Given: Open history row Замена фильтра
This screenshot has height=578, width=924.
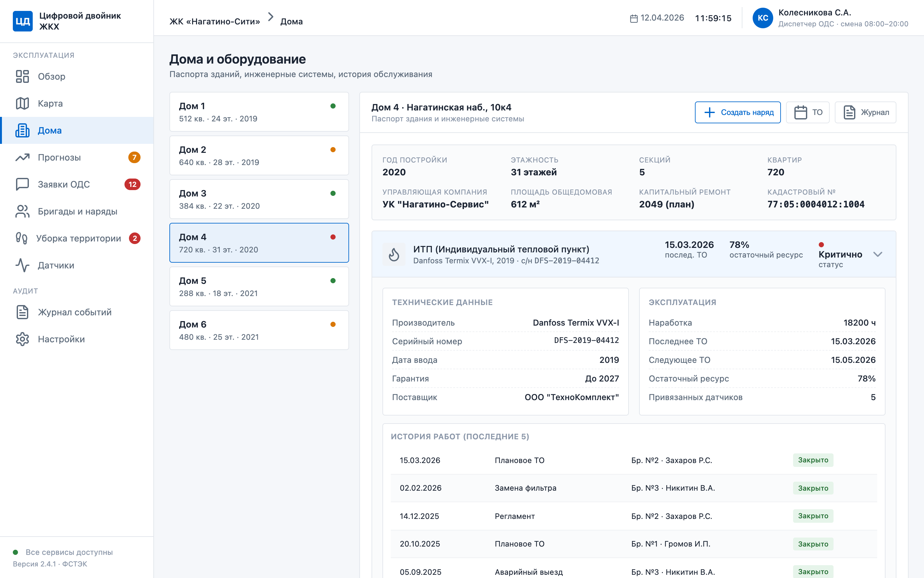Looking at the screenshot, I should 634,488.
